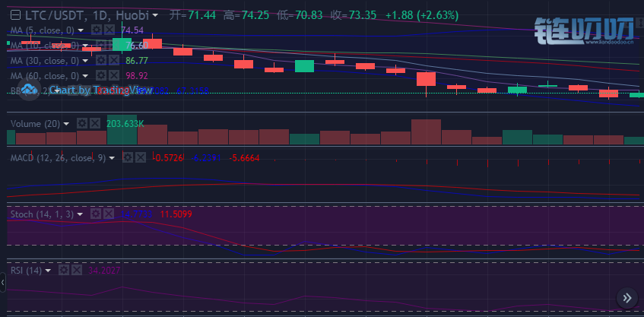This screenshot has width=644, height=317.
Task: Open settings gear for MA (30, close, 0)
Action: click(100, 60)
